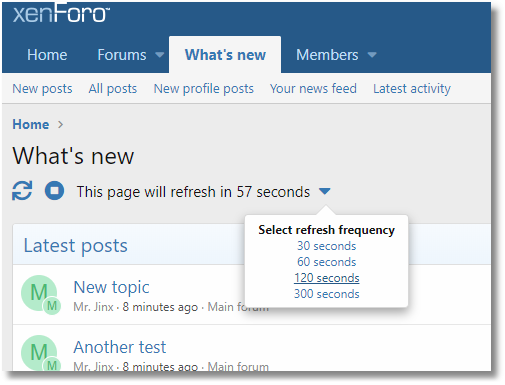Select 30 seconds refresh frequency

click(x=326, y=246)
